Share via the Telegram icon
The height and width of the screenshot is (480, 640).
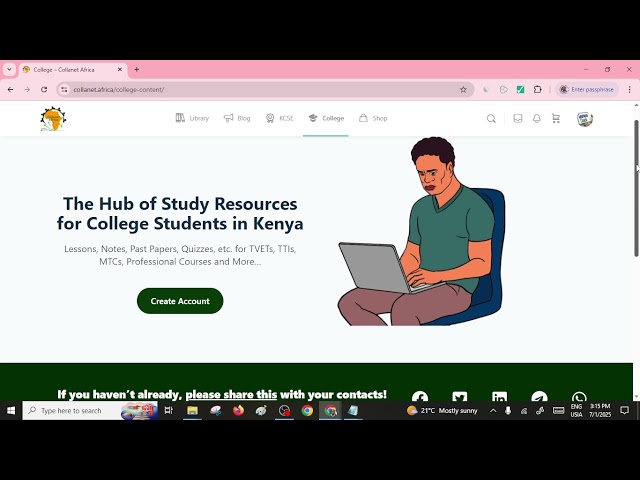click(x=539, y=397)
